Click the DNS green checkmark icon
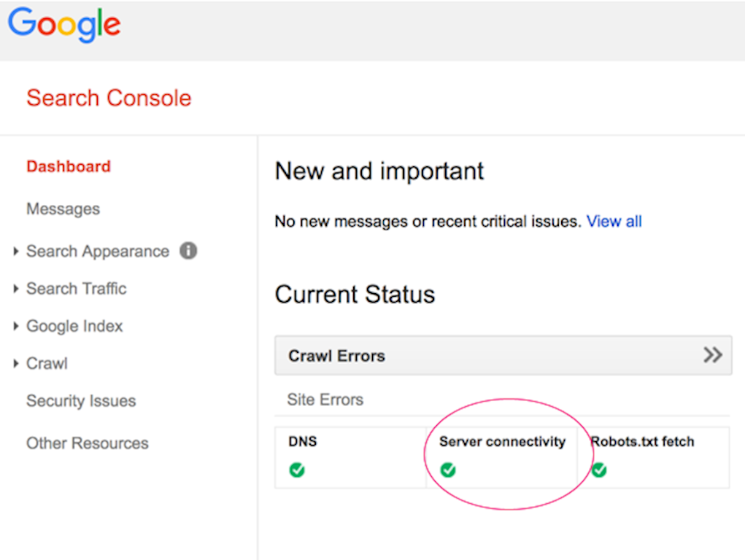The image size is (745, 560). [x=297, y=470]
